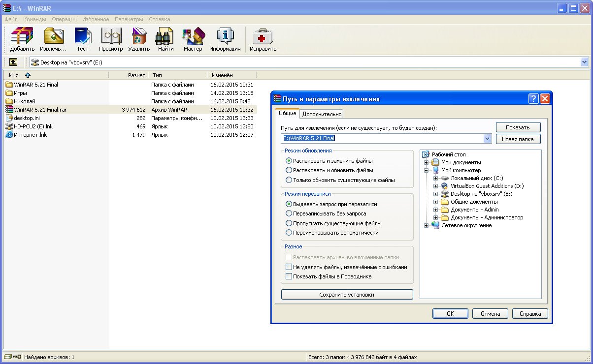
Task: Open the Информация toolbar icon
Action: 225,39
